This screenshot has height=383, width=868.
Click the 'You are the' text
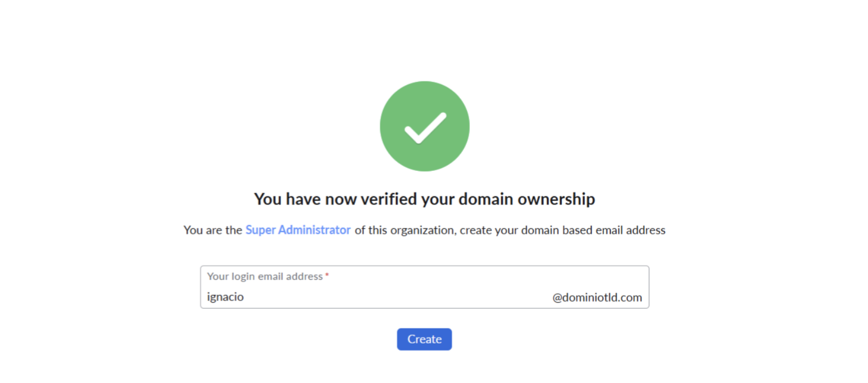pyautogui.click(x=213, y=230)
